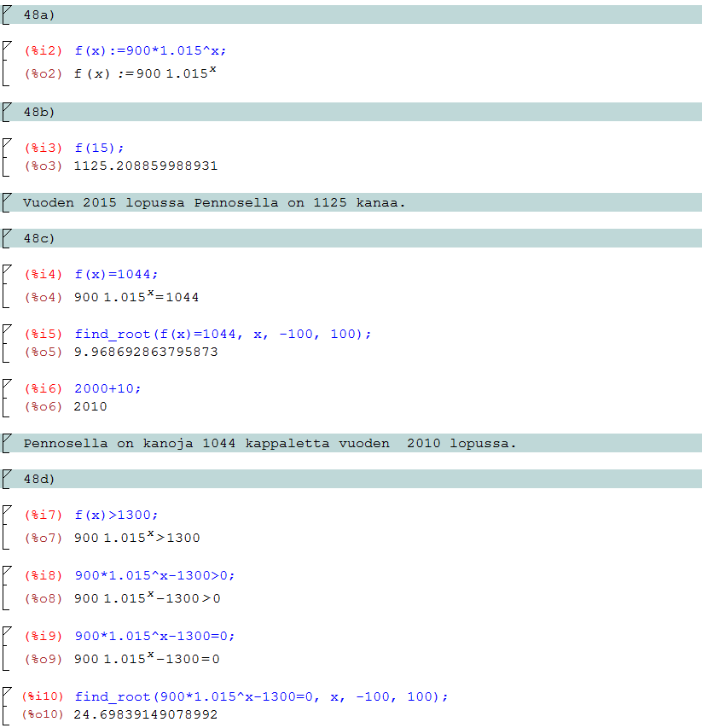Place cursor in input f(15);
Image resolution: width=702 pixels, height=728 pixels.
pos(99,149)
